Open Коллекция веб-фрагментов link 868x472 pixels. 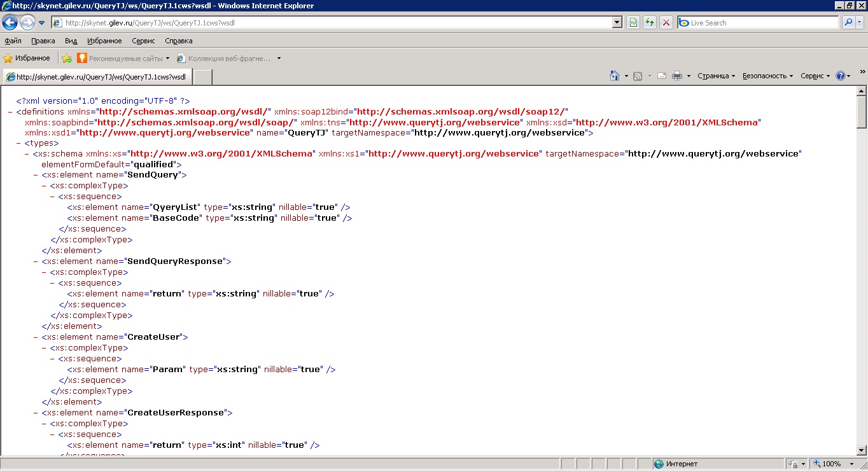coord(224,59)
